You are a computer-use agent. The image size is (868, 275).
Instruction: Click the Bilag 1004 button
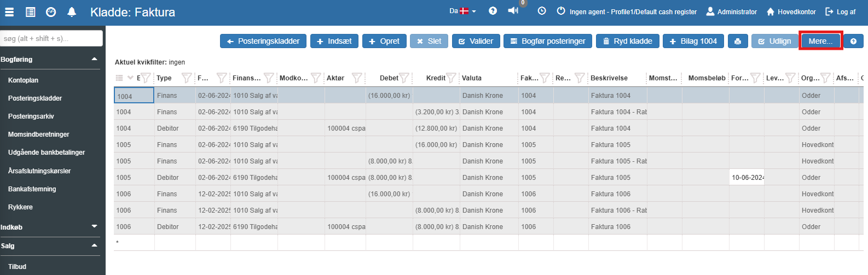pos(693,41)
